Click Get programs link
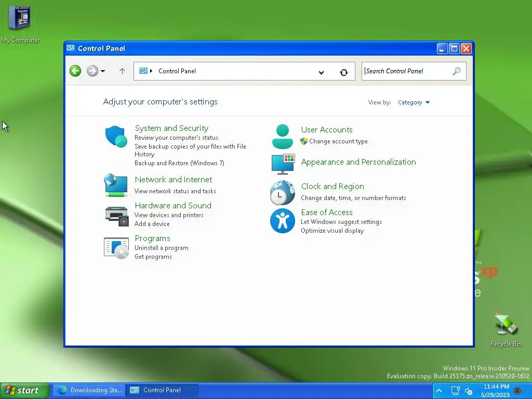 coord(153,257)
